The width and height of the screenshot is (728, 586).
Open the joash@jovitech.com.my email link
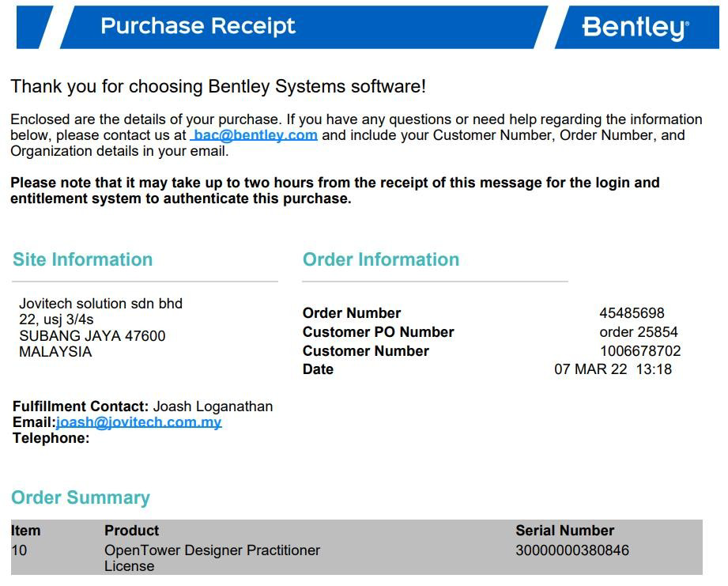[x=139, y=422]
